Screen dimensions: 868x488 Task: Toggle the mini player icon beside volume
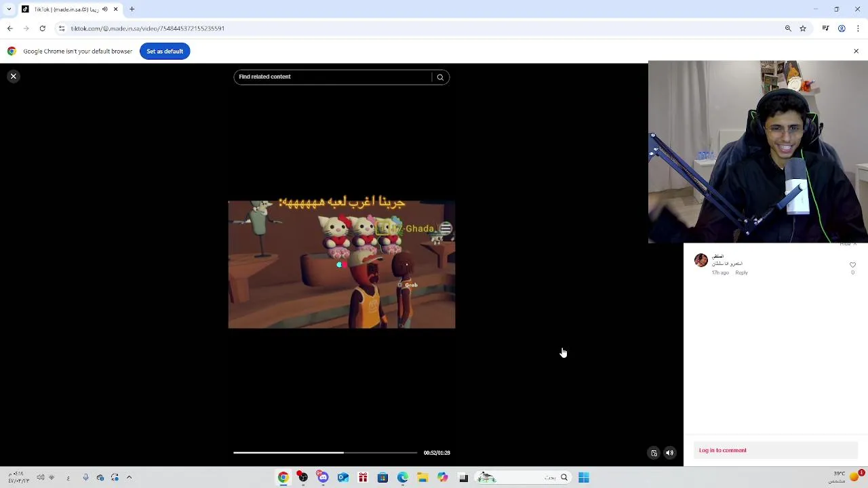point(654,453)
